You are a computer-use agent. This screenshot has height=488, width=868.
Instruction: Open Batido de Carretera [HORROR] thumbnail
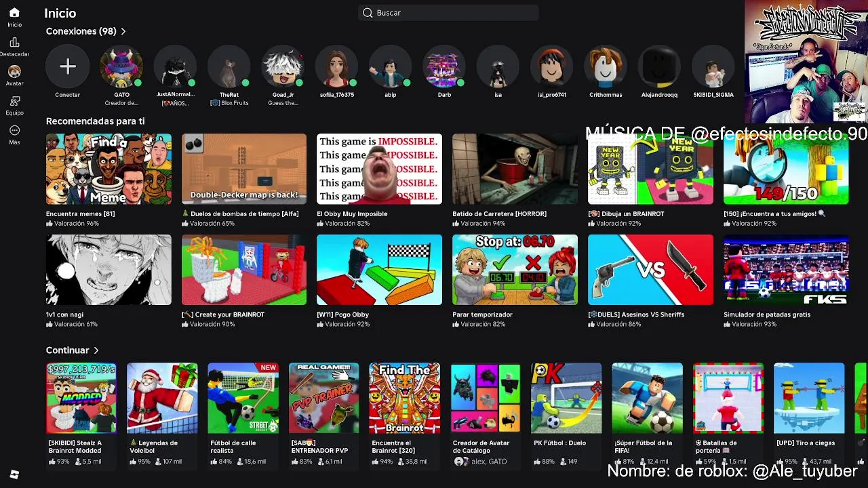point(515,169)
